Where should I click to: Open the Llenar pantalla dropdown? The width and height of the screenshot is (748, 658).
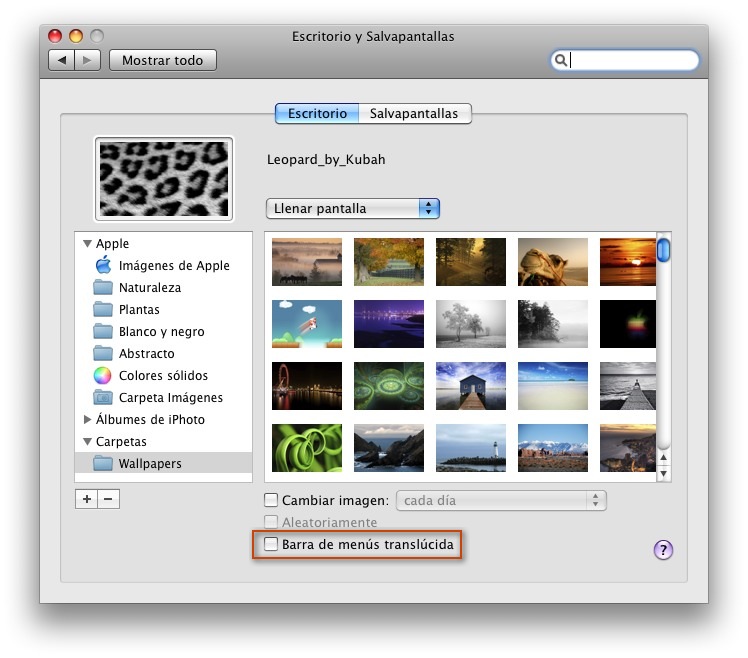(353, 209)
